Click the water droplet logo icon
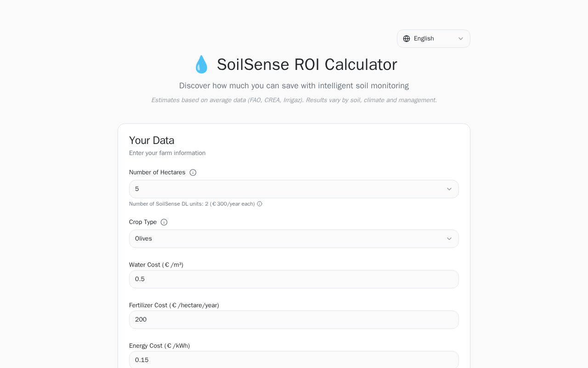This screenshot has width=588, height=368. tap(201, 64)
